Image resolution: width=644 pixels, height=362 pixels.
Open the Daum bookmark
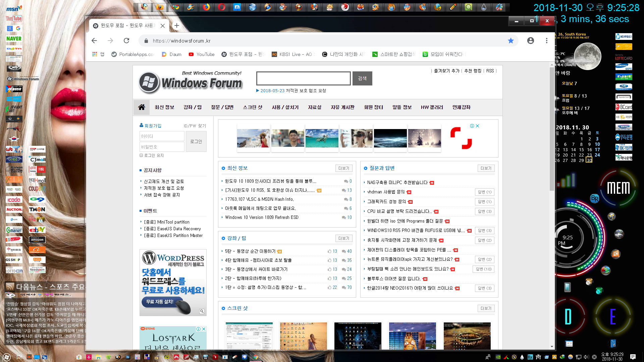(172, 54)
